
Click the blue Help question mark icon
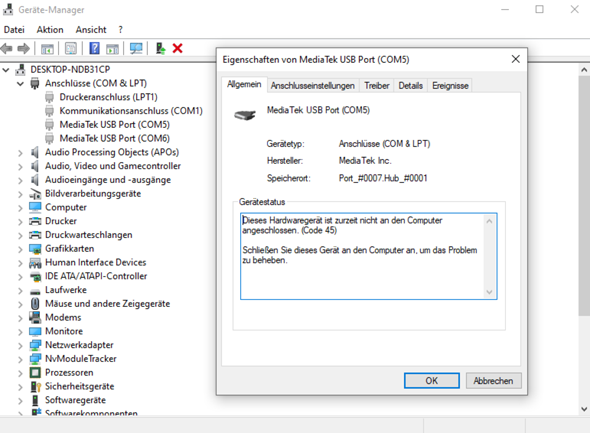[94, 48]
